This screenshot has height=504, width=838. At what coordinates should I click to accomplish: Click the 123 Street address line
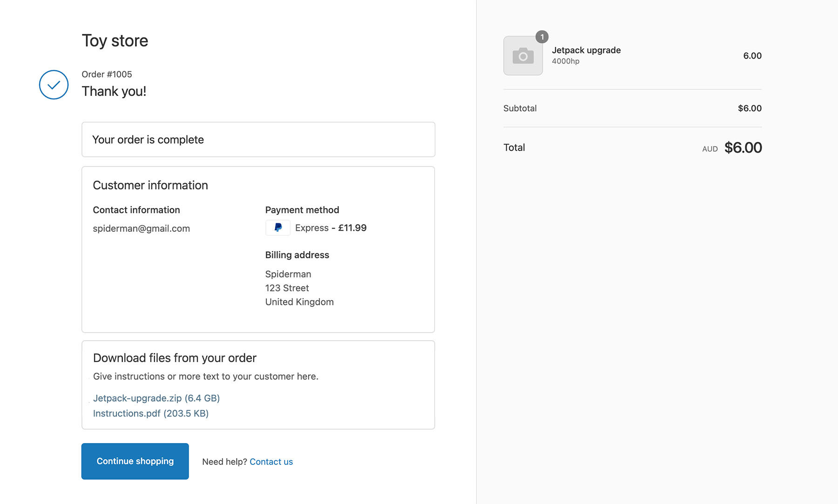287,288
